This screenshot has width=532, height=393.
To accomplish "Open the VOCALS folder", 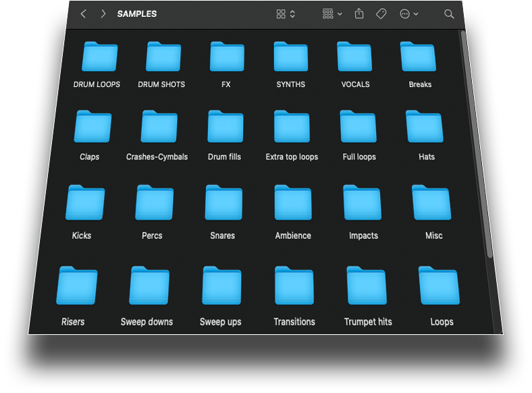I will pos(355,57).
